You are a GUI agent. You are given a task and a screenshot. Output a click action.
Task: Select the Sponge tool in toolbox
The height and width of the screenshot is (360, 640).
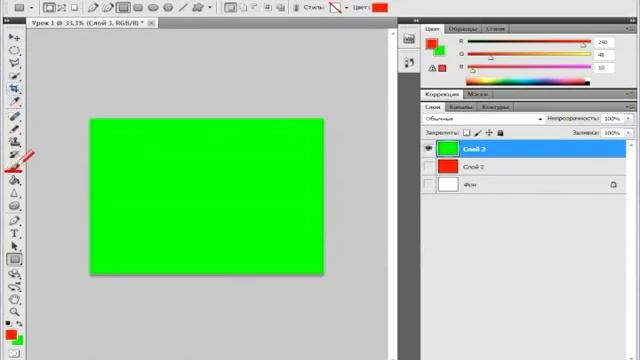point(14,206)
